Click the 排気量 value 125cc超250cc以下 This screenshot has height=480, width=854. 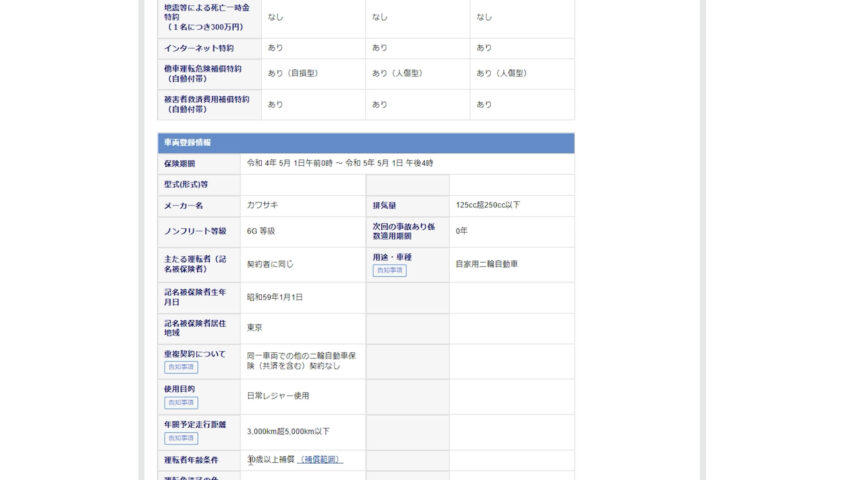[487, 205]
